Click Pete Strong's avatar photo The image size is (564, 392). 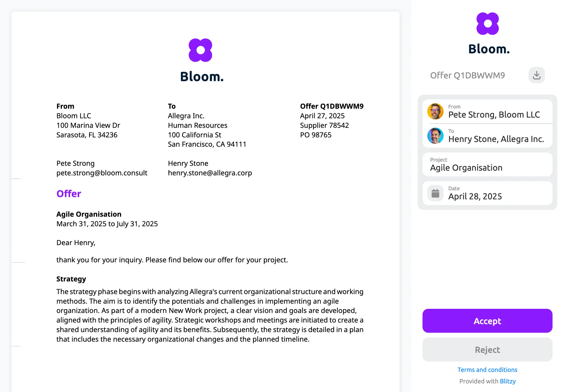[435, 111]
